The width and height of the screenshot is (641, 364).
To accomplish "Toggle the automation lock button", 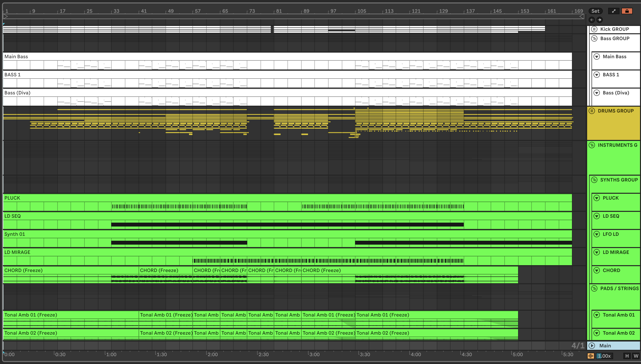I will tap(627, 11).
